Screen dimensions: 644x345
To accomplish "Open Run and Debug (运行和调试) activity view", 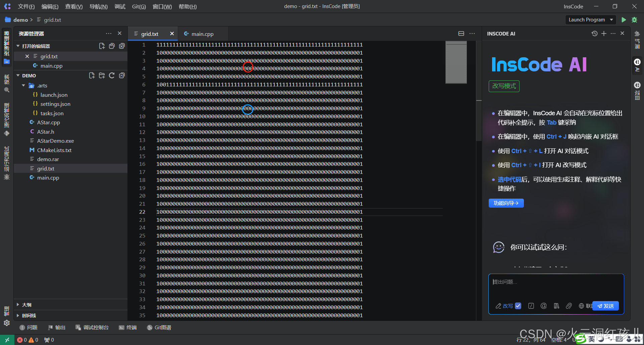I will [x=7, y=163].
